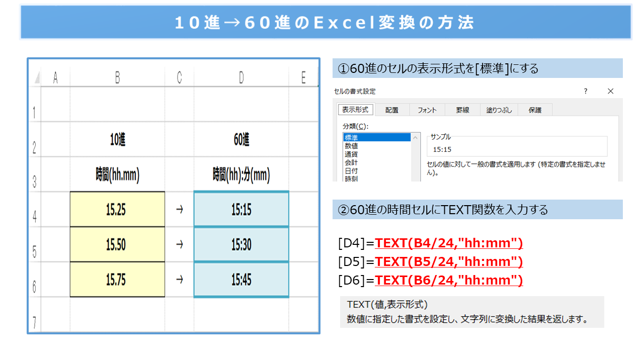This screenshot has height=362, width=644.
Task: Select 数値 in the category list
Action: point(377,146)
